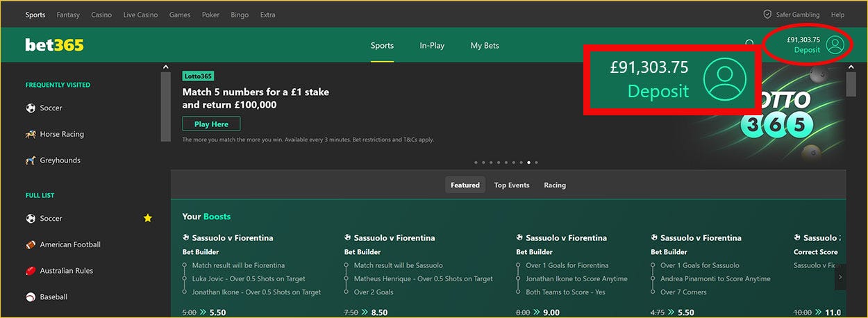Go to Poker
The image size is (868, 318).
click(210, 15)
